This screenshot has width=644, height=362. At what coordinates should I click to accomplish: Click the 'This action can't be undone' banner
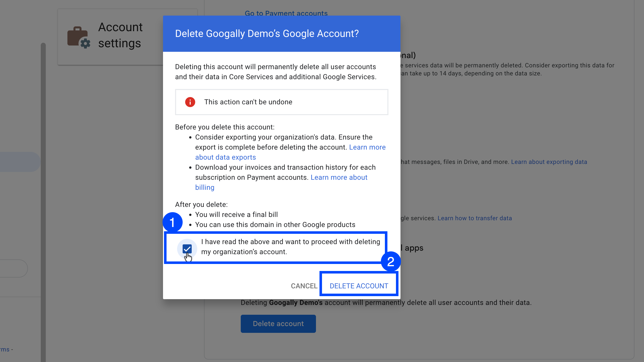pos(281,102)
